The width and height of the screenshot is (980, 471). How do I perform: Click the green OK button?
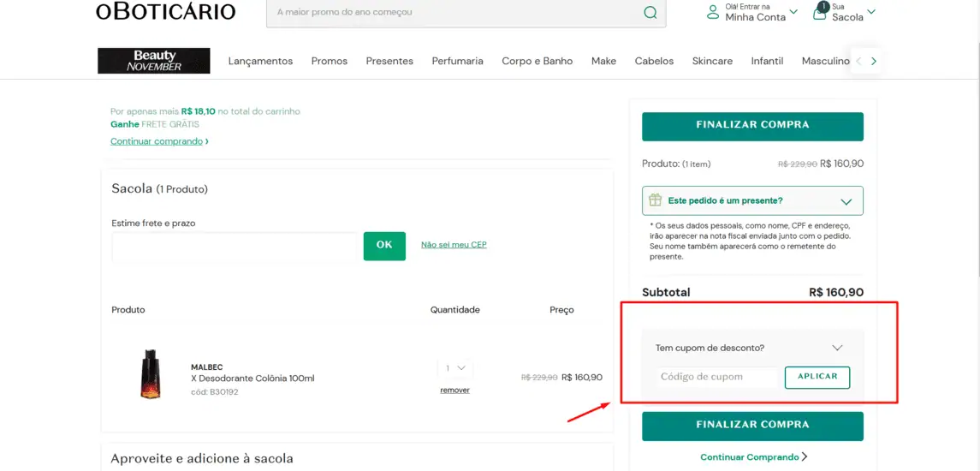coord(384,246)
